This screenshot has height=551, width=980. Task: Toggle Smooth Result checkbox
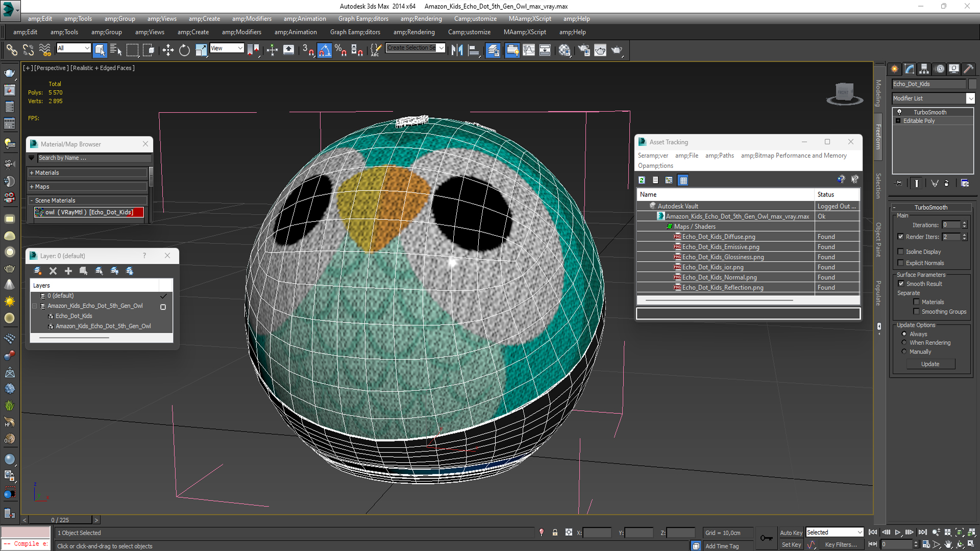[x=901, y=284]
